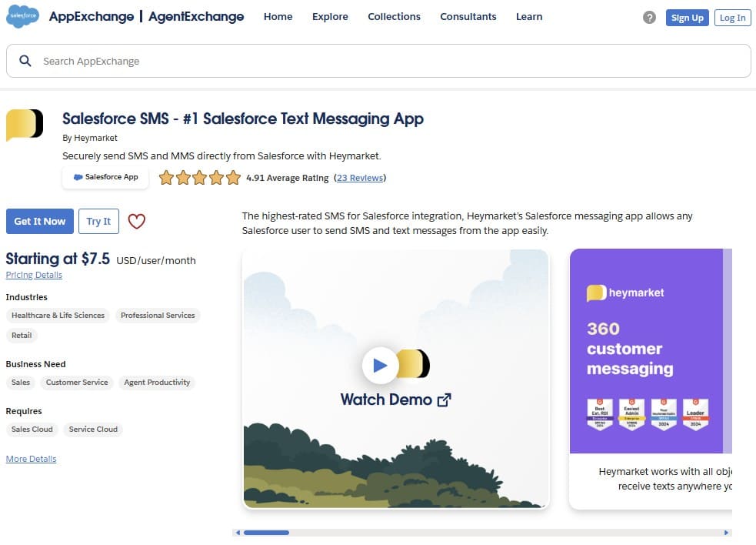
Task: Select the Agent Productivity tag
Action: 157,383
